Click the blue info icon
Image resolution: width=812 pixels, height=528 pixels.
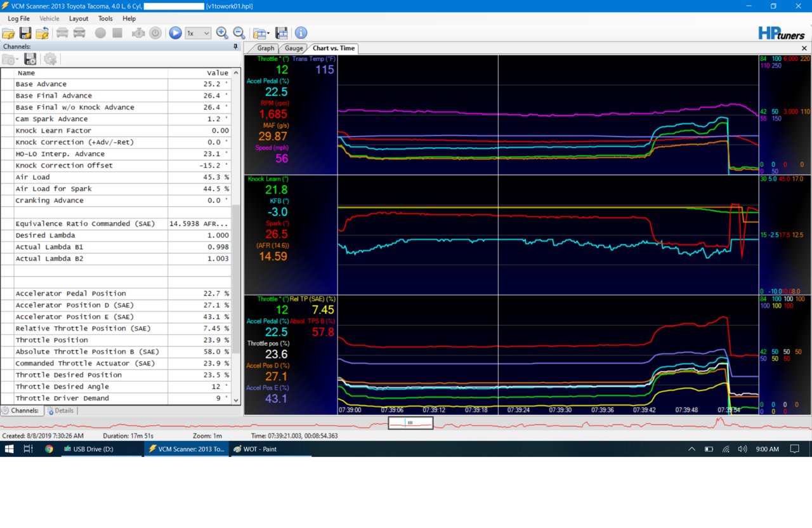point(301,33)
